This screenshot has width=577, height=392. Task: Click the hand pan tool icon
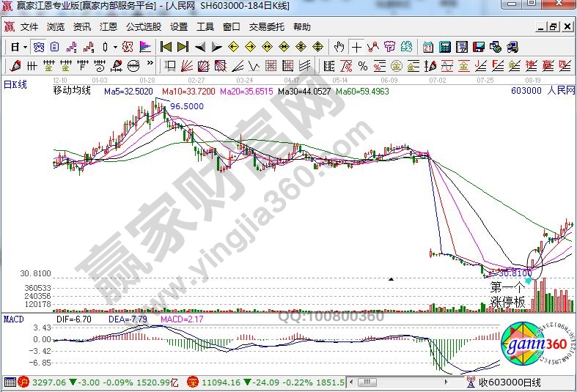click(x=339, y=47)
